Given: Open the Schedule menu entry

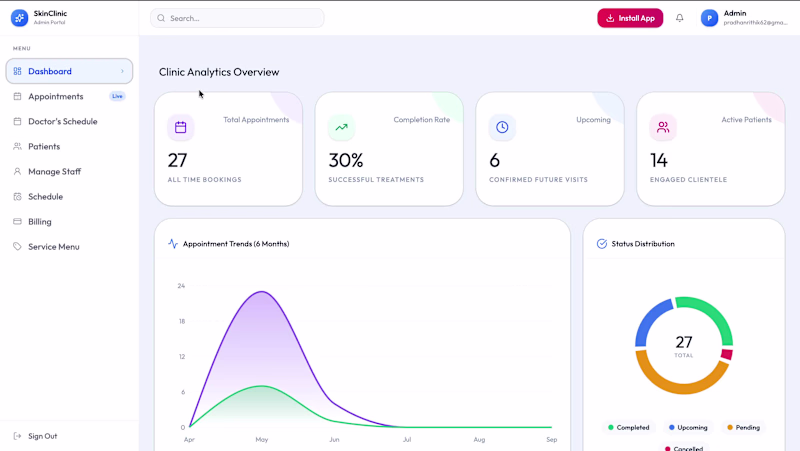Looking at the screenshot, I should point(69,196).
